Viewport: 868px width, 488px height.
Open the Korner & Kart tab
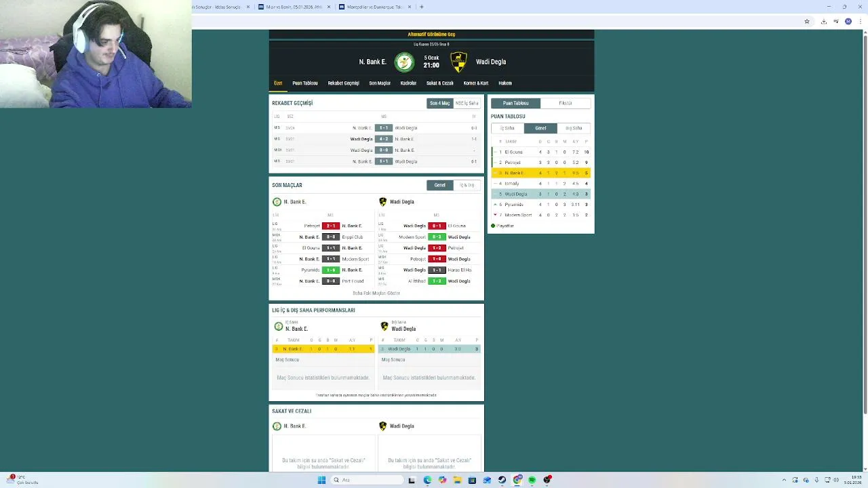coord(476,83)
